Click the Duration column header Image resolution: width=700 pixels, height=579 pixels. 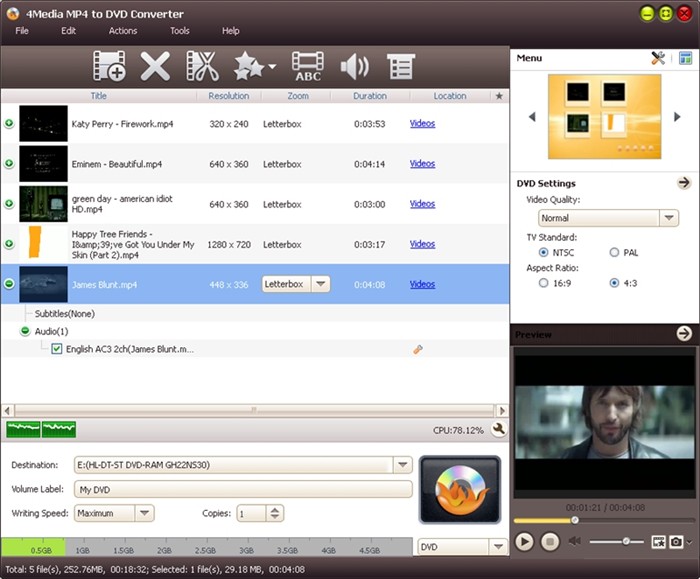[370, 96]
